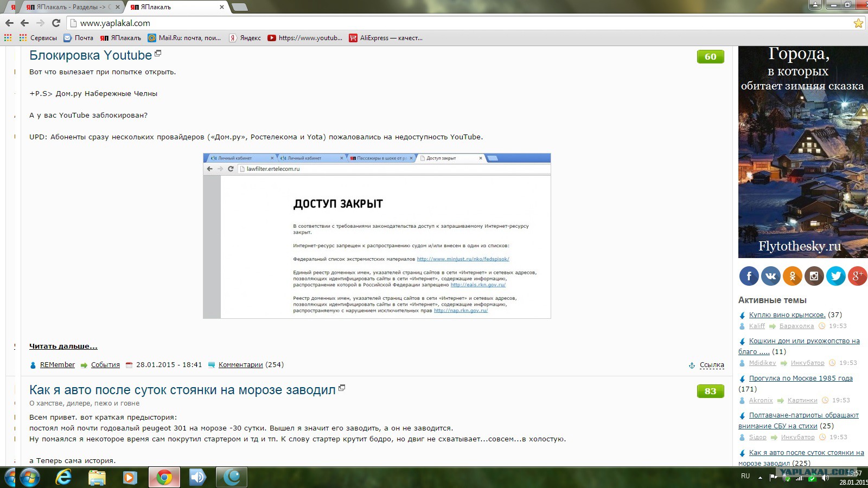Launch Internet Explorer from taskbar

[63, 477]
